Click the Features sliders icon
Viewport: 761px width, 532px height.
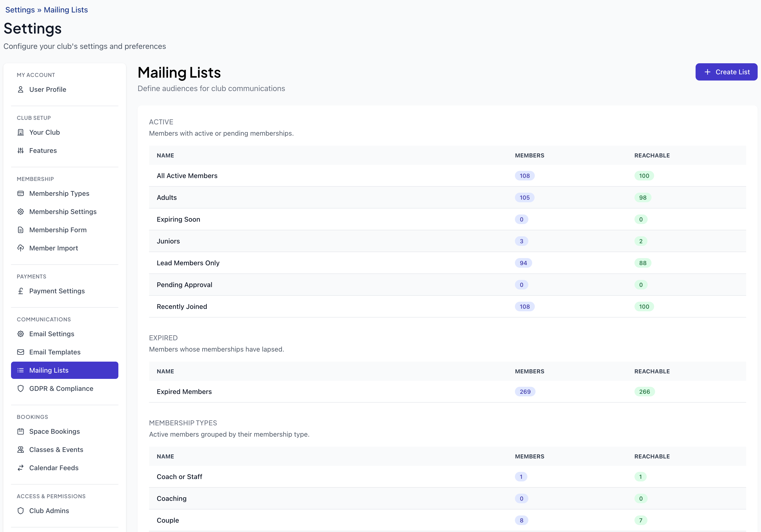pyautogui.click(x=21, y=150)
